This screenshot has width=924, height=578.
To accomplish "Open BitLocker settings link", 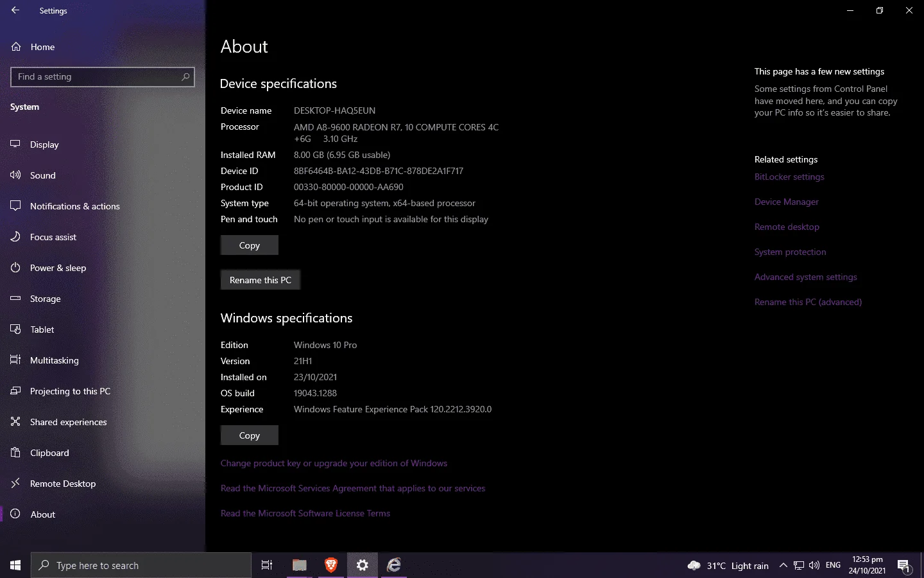I will click(789, 177).
